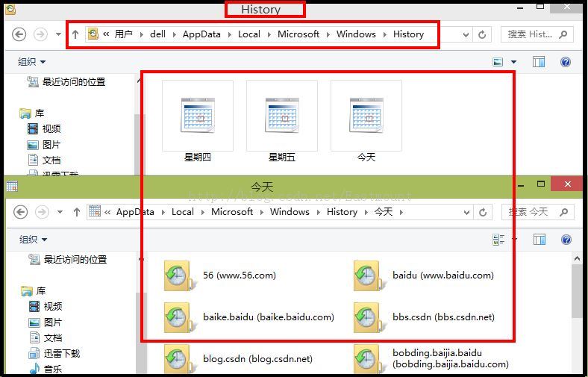Go up one level in History window
The image size is (588, 377).
(75, 34)
